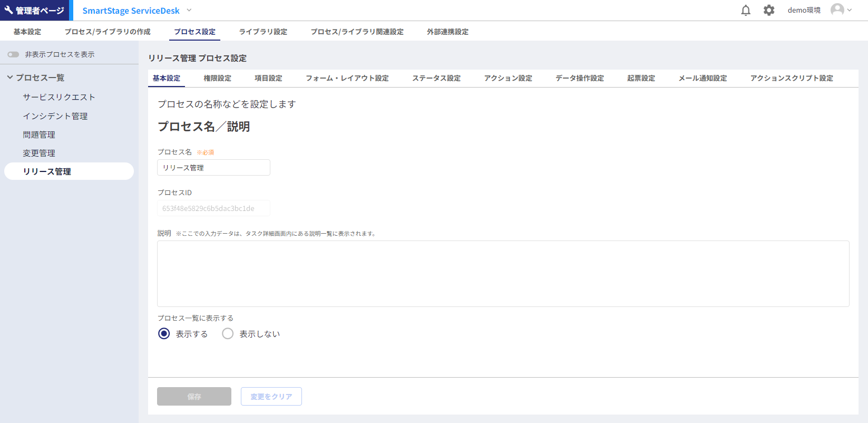Viewport: 868px width, 423px height.
Task: Select 変更管理 in process list
Action: coord(39,153)
